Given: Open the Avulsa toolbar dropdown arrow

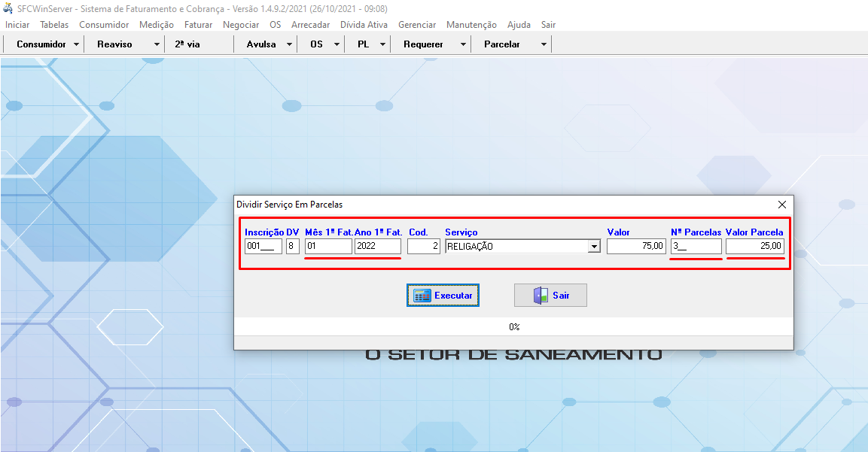Looking at the screenshot, I should [x=289, y=44].
